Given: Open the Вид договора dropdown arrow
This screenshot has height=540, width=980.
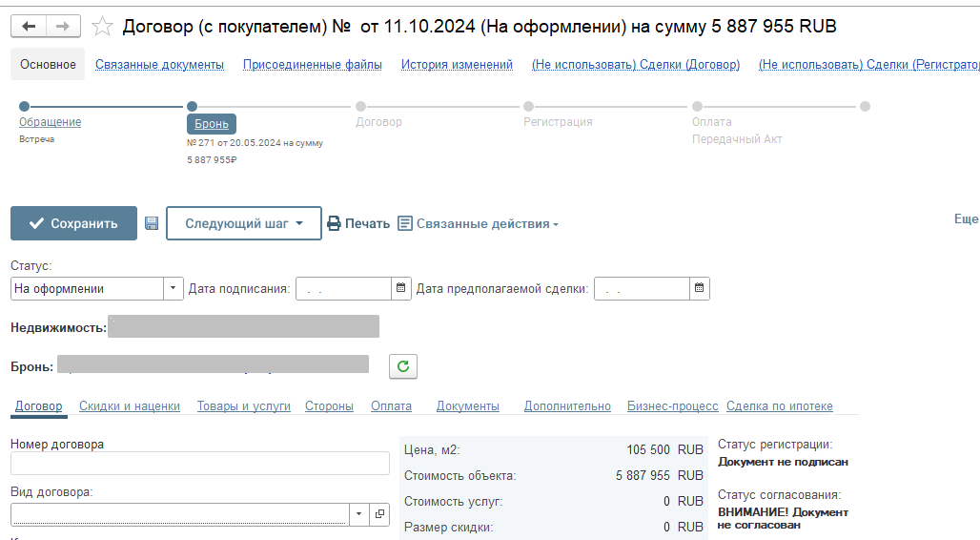Looking at the screenshot, I should click(x=358, y=514).
